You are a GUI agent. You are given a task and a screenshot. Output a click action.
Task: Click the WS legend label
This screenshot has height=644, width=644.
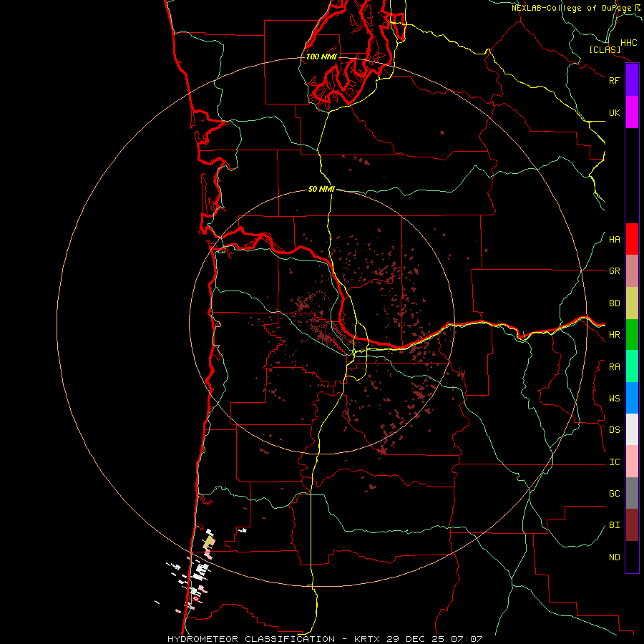point(614,399)
